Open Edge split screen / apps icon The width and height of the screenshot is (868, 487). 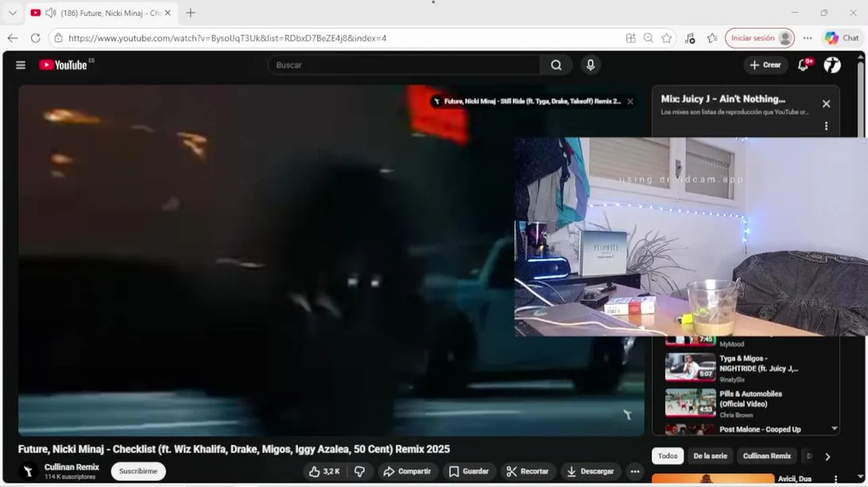click(631, 38)
